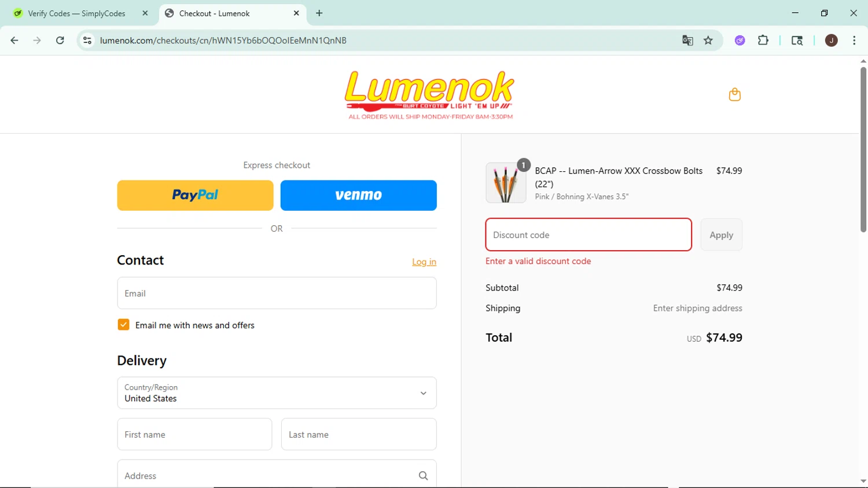Click the browser back arrow
Screen dimensions: 868x488
tap(14, 41)
